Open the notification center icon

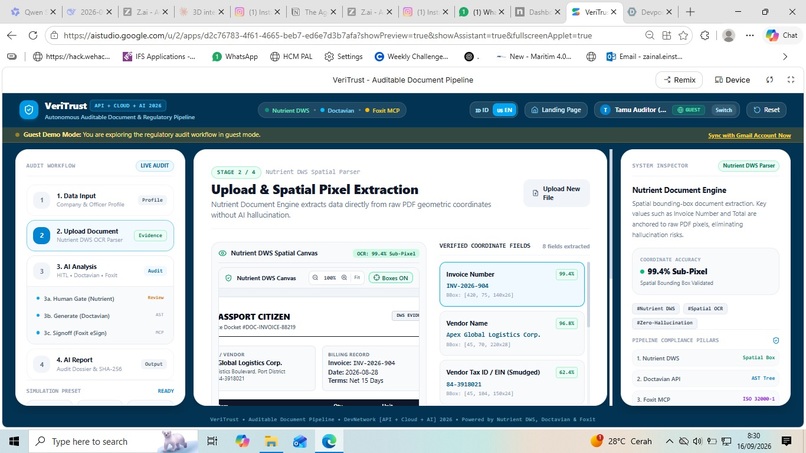786,441
